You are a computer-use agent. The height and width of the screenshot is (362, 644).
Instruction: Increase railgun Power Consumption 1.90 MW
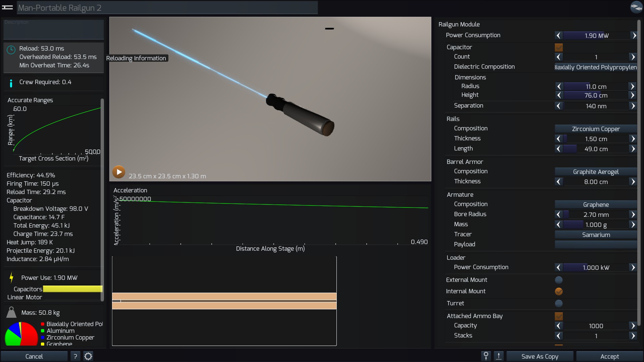634,36
